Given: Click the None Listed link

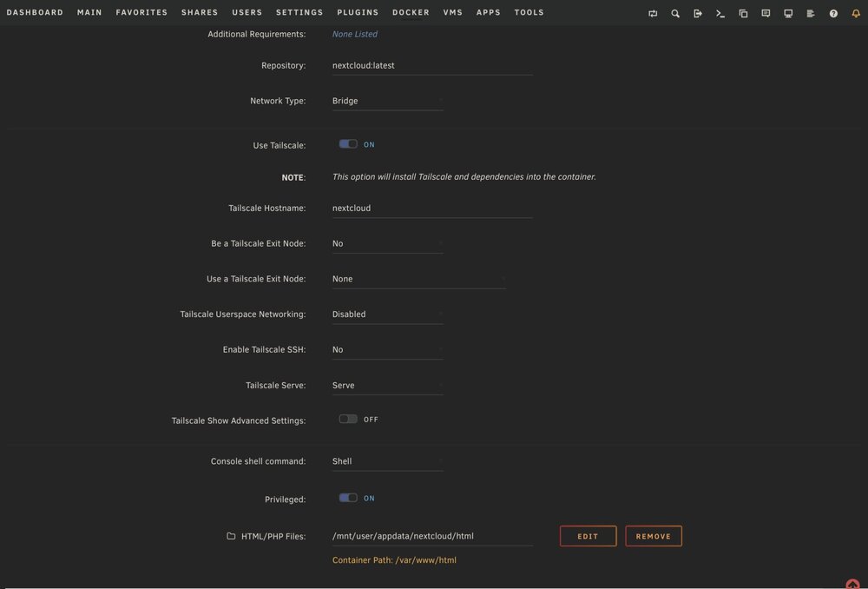Looking at the screenshot, I should pos(355,34).
